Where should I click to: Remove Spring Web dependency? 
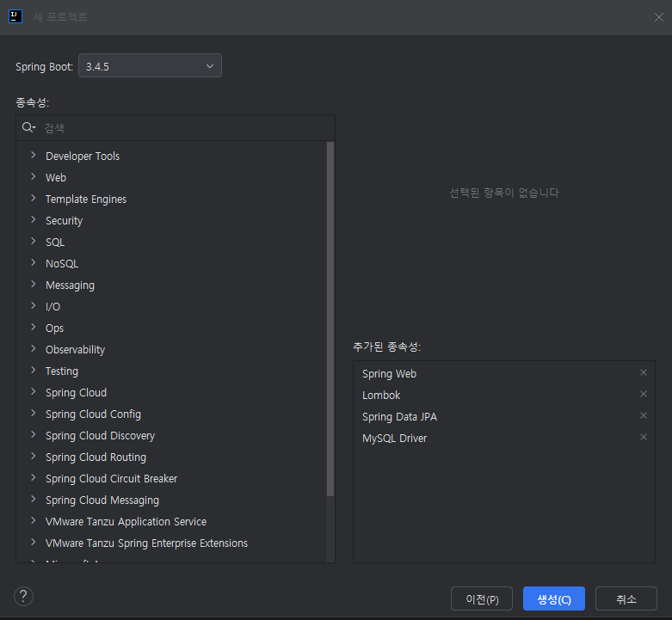coord(644,372)
